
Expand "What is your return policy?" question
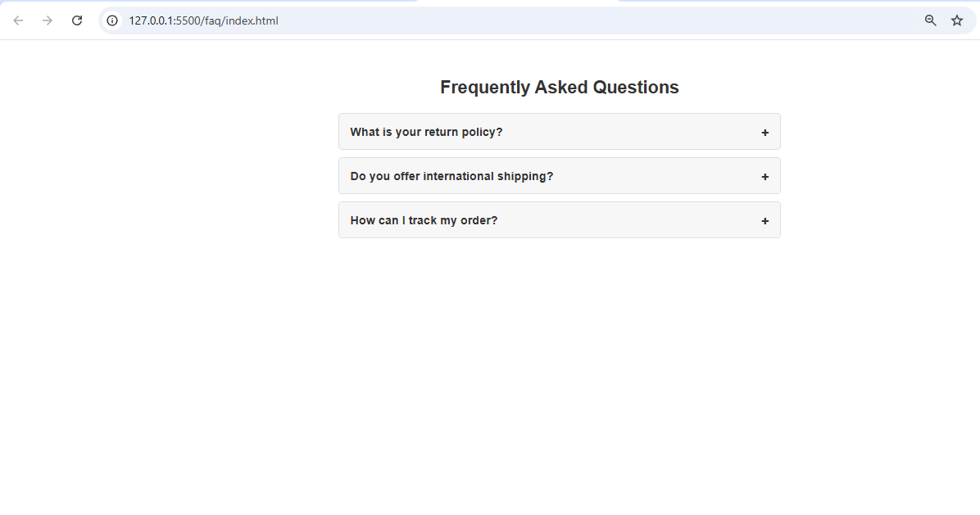click(560, 132)
